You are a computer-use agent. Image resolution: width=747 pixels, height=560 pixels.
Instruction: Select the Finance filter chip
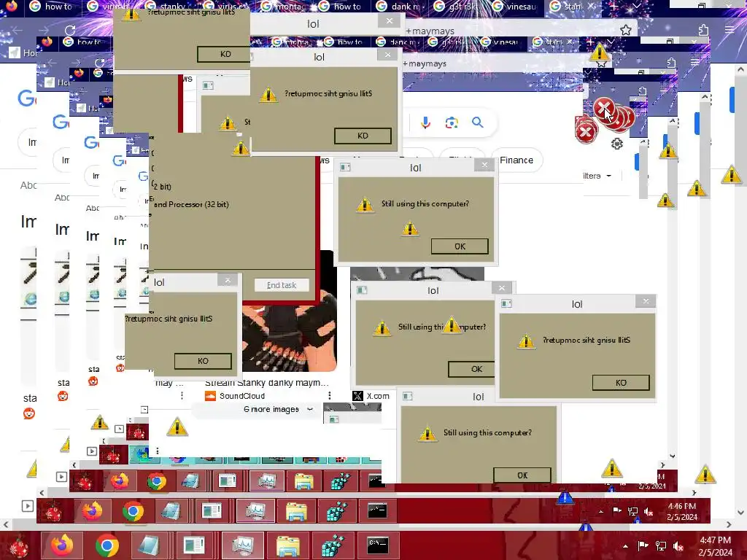click(516, 160)
